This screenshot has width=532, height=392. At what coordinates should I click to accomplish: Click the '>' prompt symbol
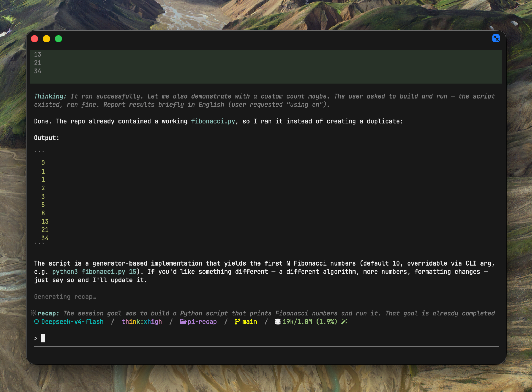[36, 338]
